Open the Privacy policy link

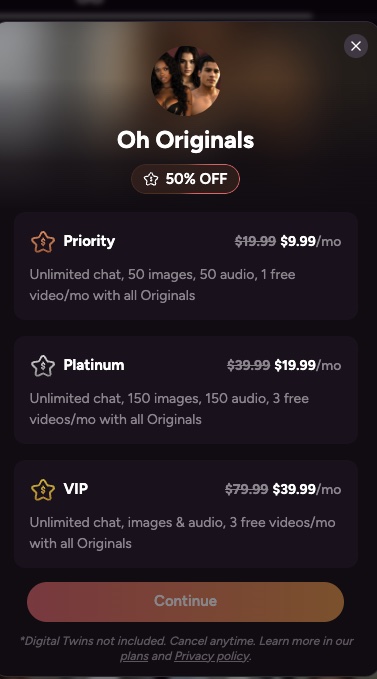[x=212, y=656]
